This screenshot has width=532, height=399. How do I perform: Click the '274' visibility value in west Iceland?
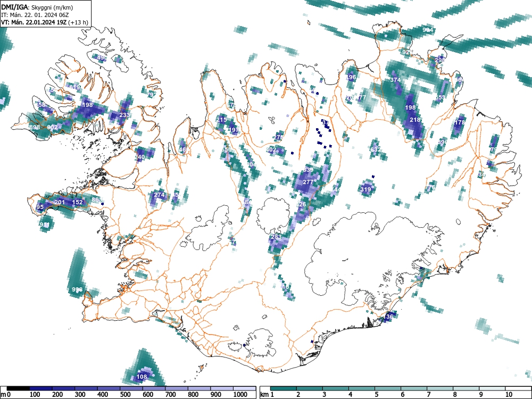coord(159,195)
